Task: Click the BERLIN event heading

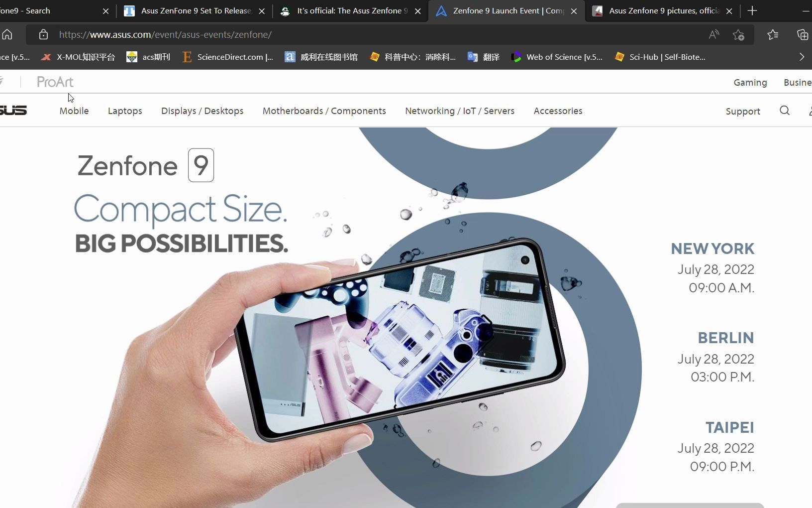Action: [725, 338]
